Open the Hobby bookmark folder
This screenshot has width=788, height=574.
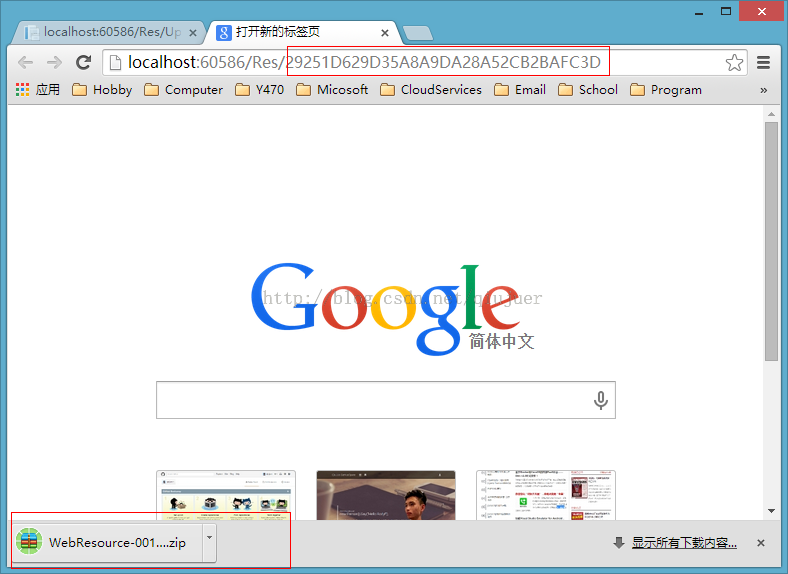[x=102, y=90]
